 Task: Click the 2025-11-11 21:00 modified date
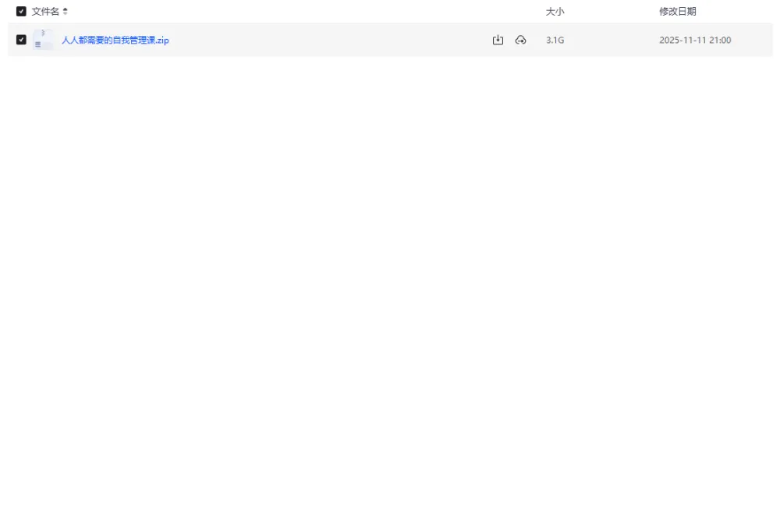click(694, 41)
